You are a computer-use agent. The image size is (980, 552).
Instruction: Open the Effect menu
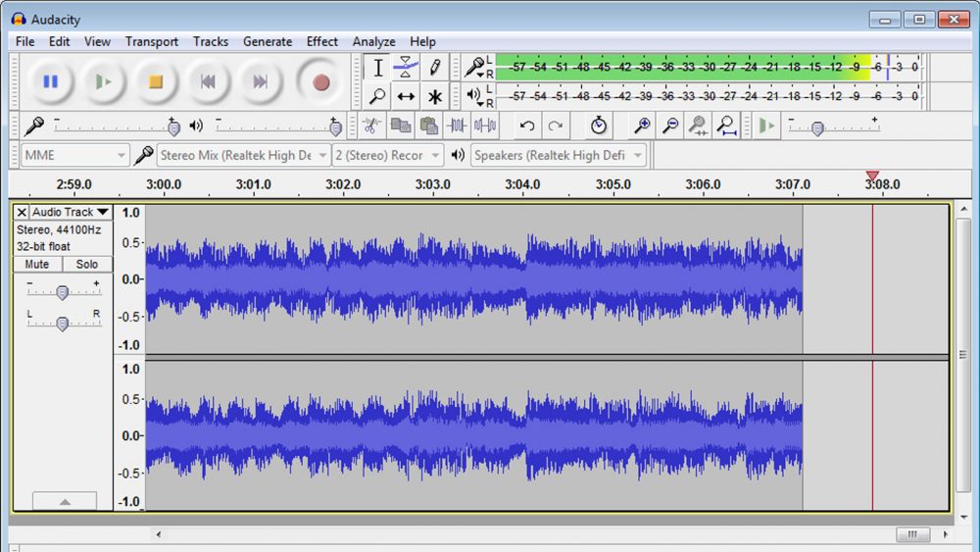321,42
